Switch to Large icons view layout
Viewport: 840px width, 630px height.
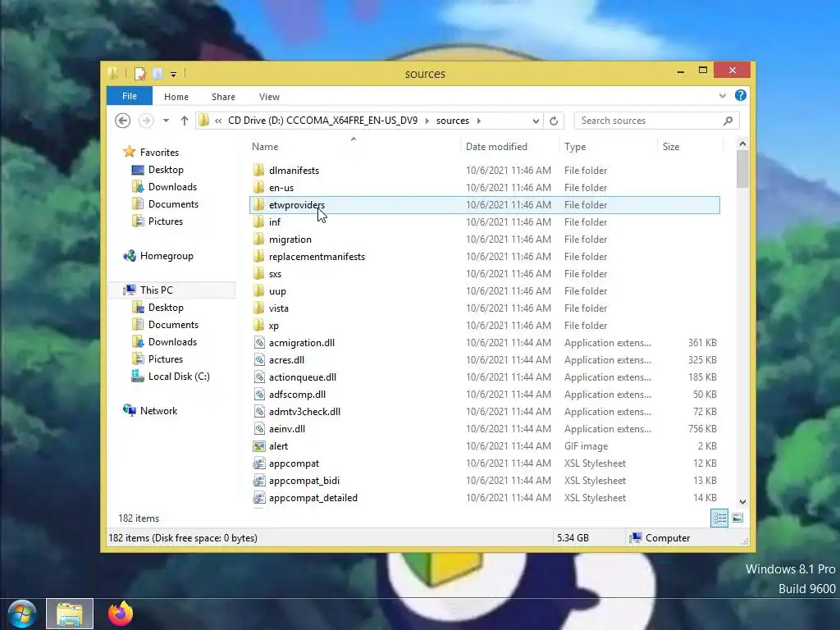737,518
